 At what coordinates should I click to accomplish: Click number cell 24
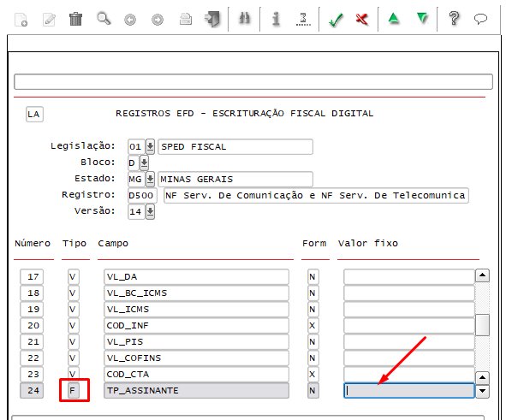point(32,391)
